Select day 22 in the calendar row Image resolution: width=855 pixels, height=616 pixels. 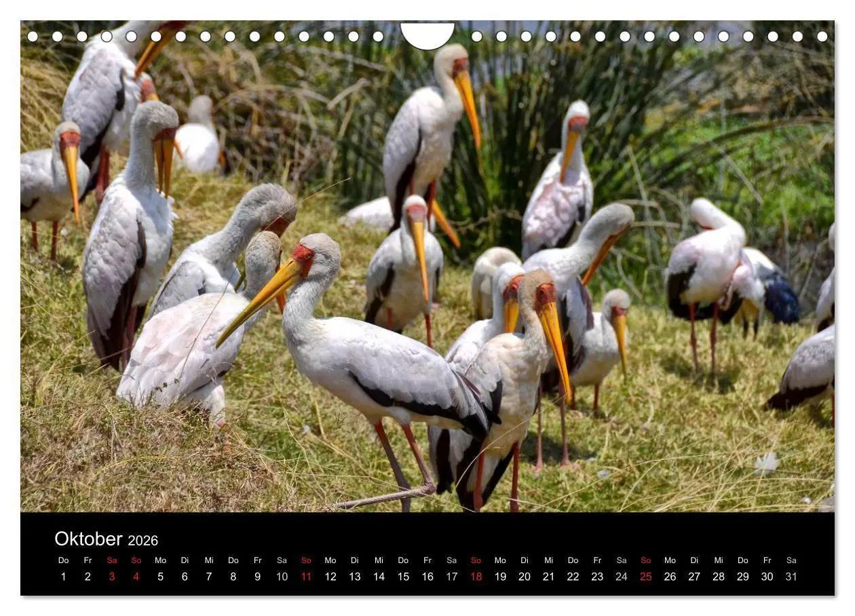point(573,577)
